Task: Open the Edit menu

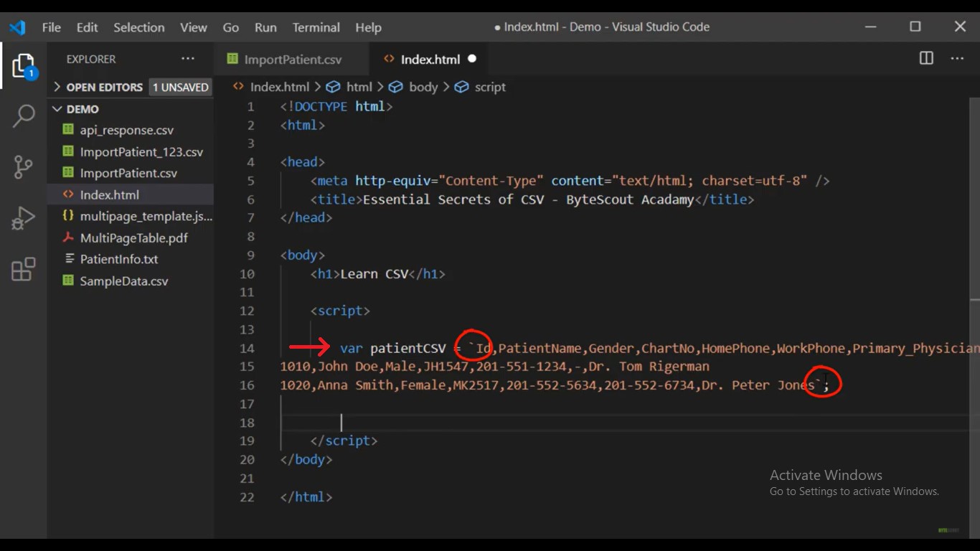Action: click(x=87, y=27)
